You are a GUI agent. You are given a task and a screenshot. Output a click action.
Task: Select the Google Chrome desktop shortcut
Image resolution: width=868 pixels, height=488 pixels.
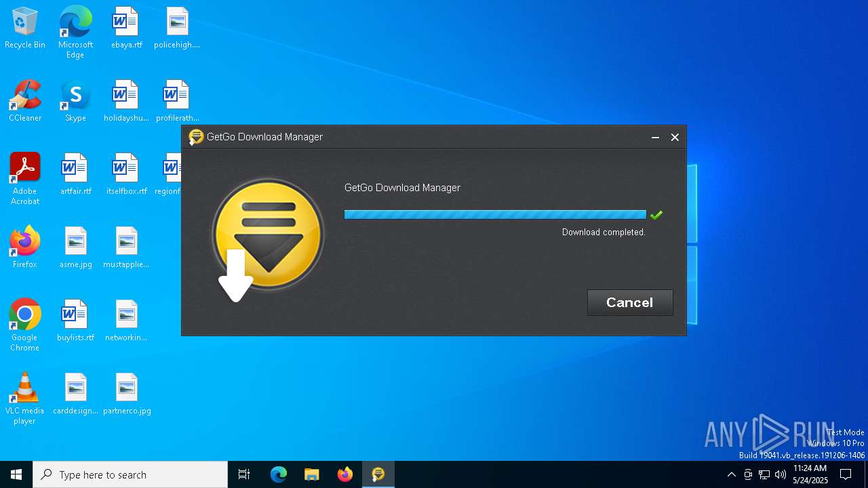(x=25, y=325)
